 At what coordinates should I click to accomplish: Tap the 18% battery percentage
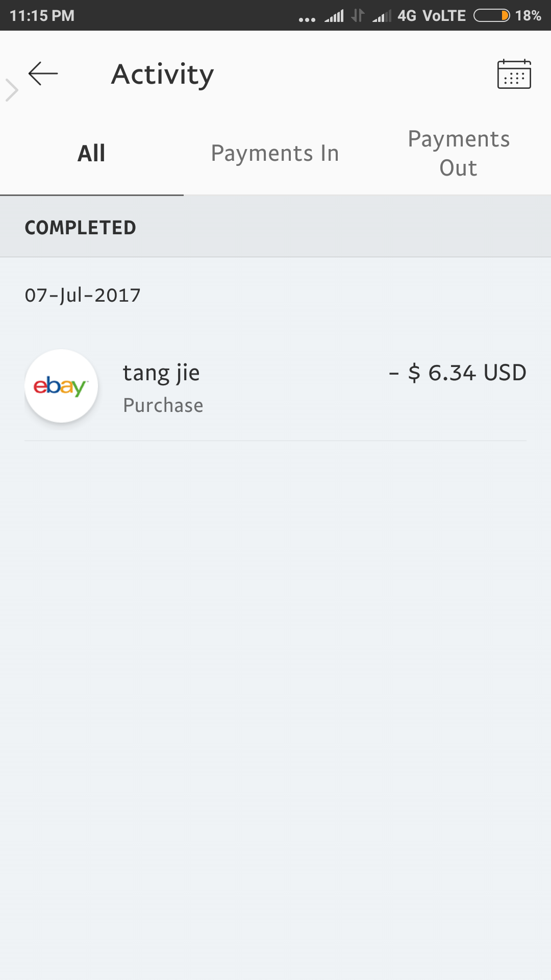tap(528, 16)
